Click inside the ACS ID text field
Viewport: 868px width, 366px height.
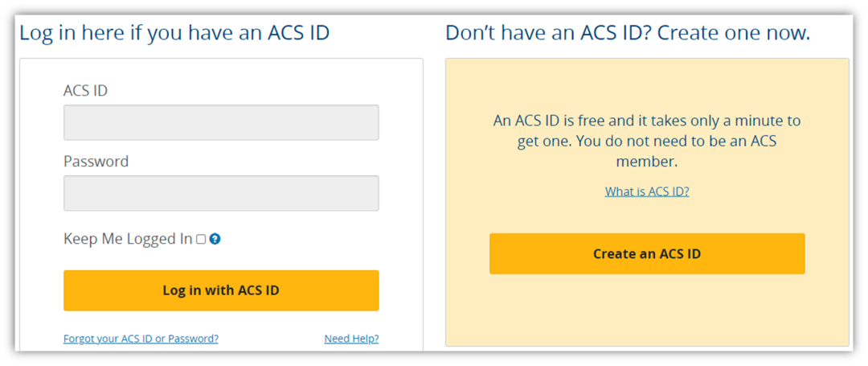pyautogui.click(x=221, y=122)
